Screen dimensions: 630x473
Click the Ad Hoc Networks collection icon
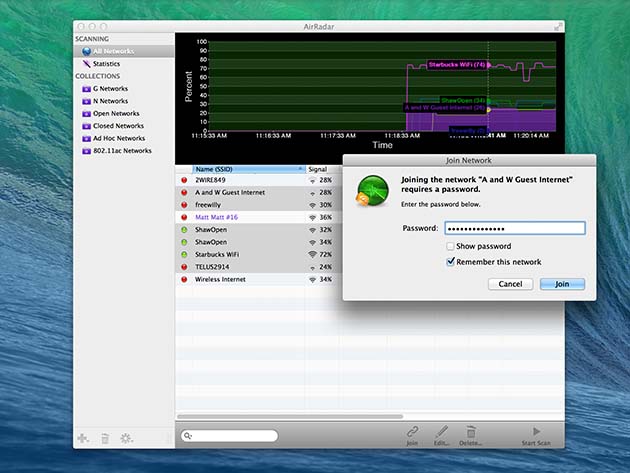point(86,139)
